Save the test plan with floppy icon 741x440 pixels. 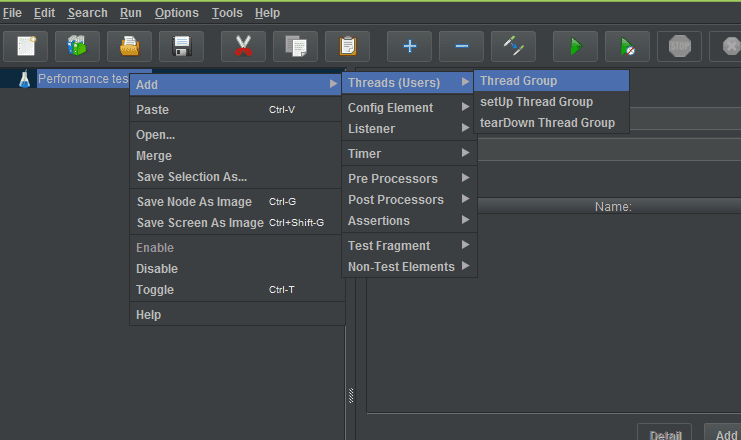181,46
